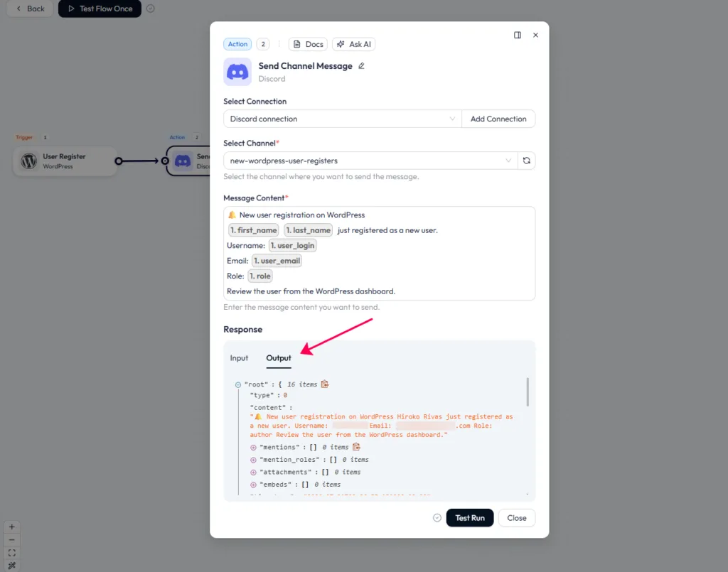Open the Discord connection dropdown

pos(342,119)
